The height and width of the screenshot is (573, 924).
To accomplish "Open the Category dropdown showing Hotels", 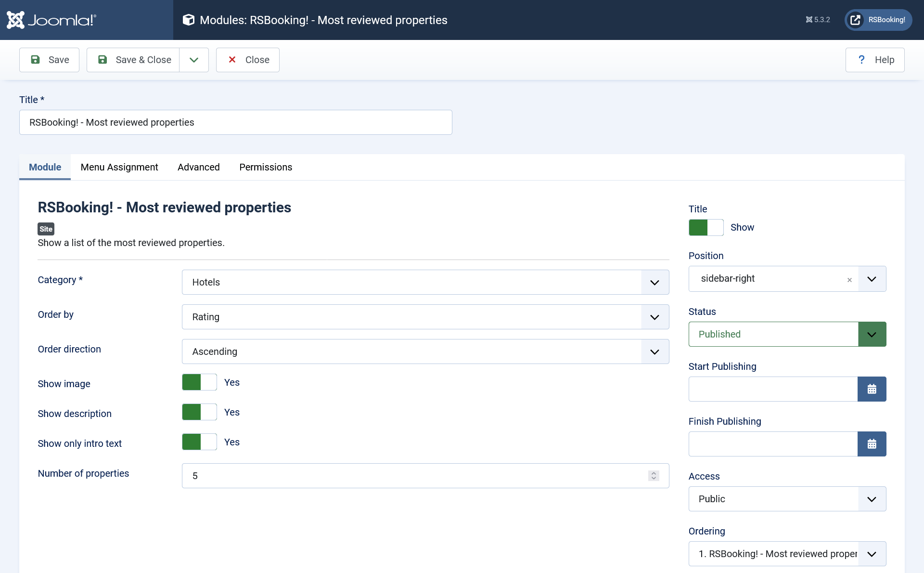I will [x=425, y=282].
